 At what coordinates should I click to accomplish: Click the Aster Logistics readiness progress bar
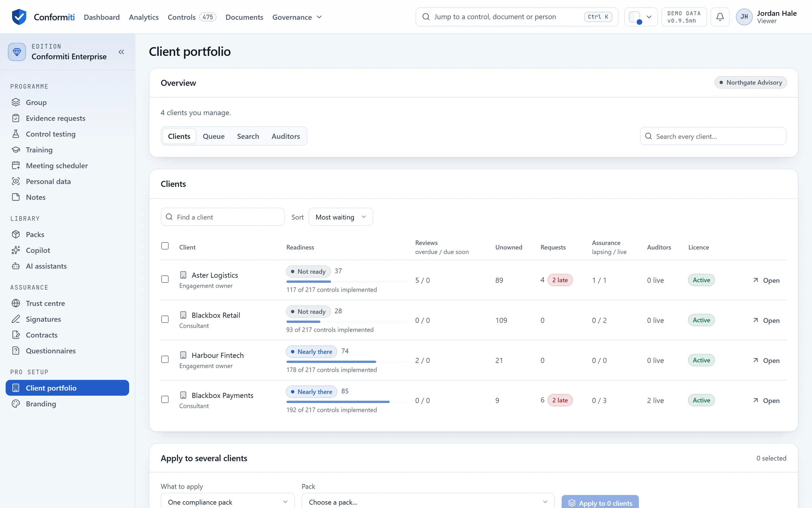pyautogui.click(x=347, y=281)
